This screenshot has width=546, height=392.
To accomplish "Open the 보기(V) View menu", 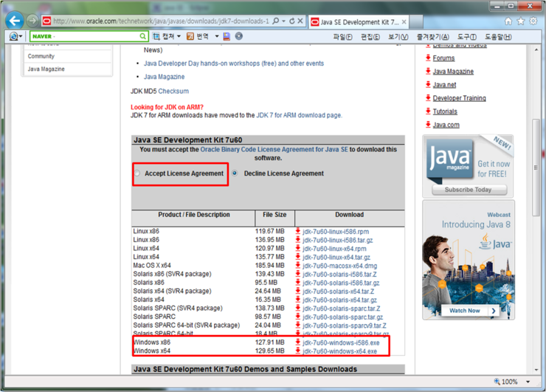I will point(398,37).
